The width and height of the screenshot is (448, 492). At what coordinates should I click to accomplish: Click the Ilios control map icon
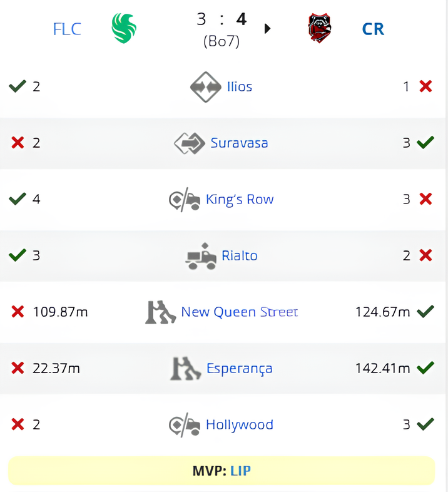click(206, 86)
